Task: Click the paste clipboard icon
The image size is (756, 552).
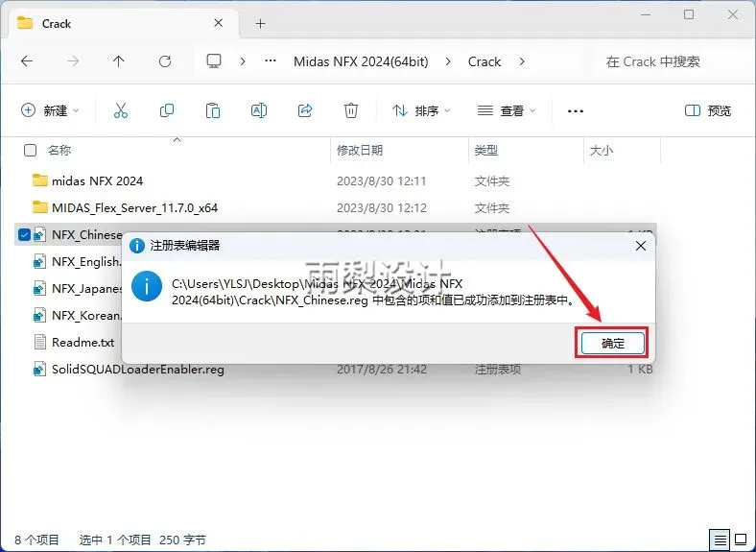Action: point(213,111)
